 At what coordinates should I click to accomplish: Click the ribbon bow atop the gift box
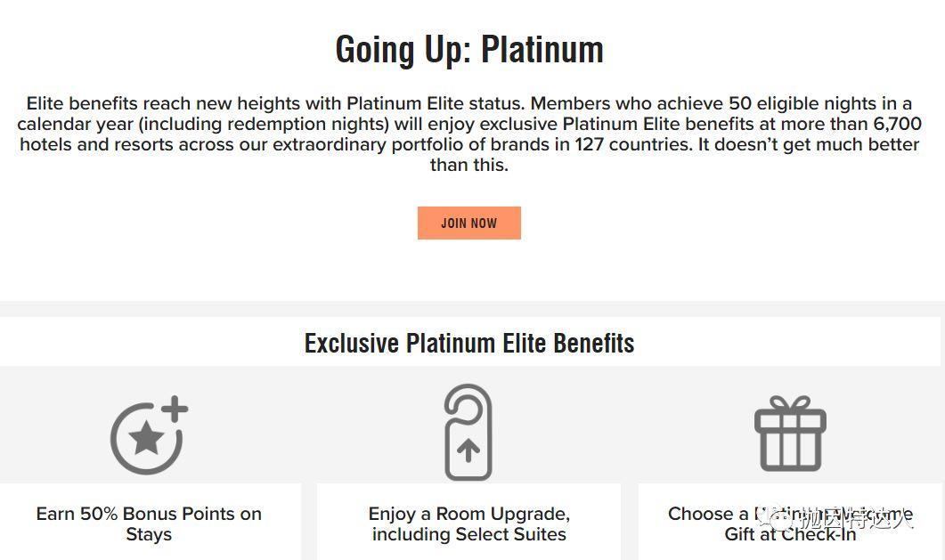click(790, 406)
